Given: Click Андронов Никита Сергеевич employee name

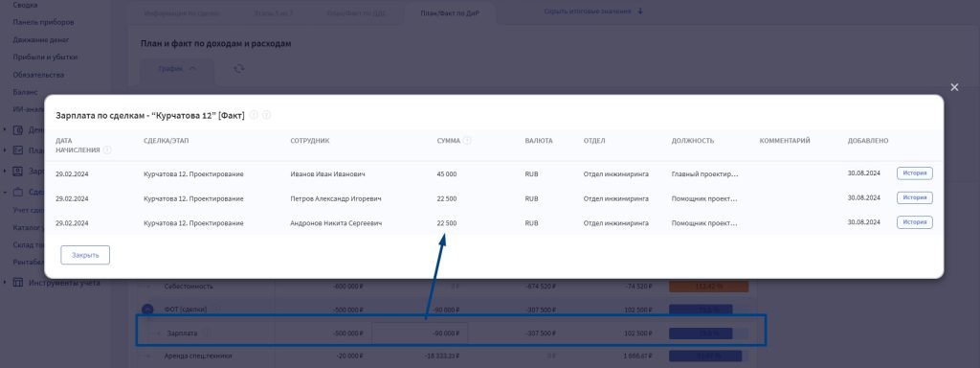Looking at the screenshot, I should 336,222.
